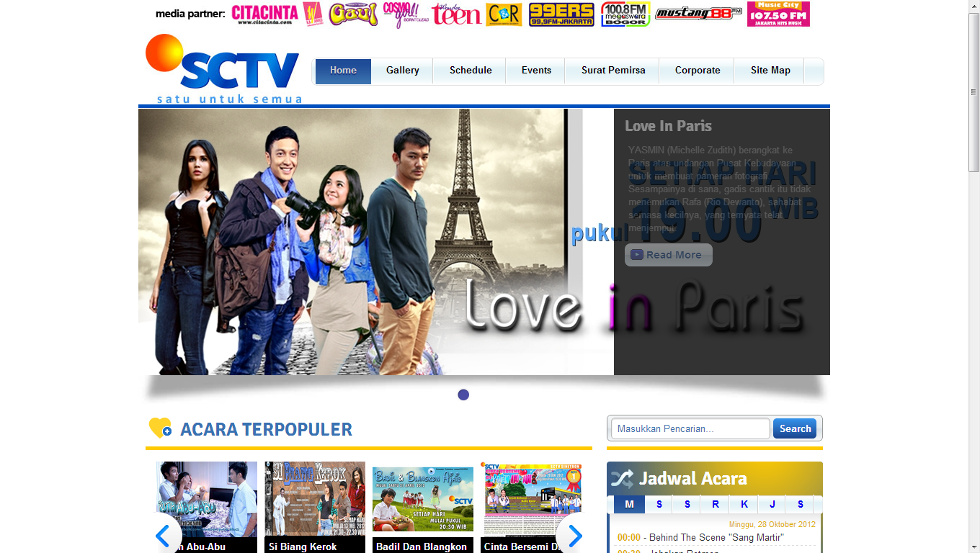Viewport: 980px width, 553px height.
Task: Click the Masukkan Pencarian search field
Action: click(690, 428)
